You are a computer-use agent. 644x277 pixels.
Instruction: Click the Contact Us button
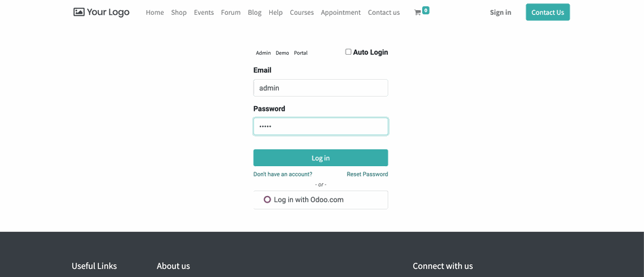(547, 12)
